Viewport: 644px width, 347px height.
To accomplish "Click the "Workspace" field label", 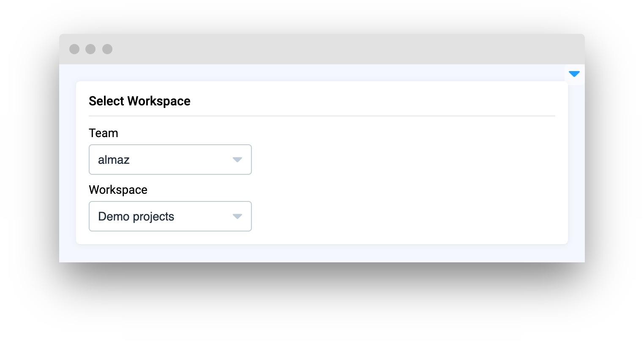I will click(118, 190).
